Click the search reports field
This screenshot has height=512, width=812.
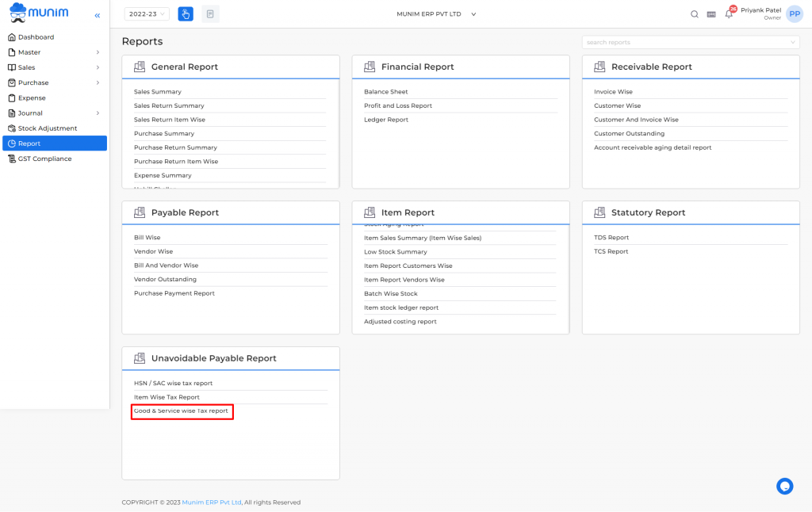point(691,43)
